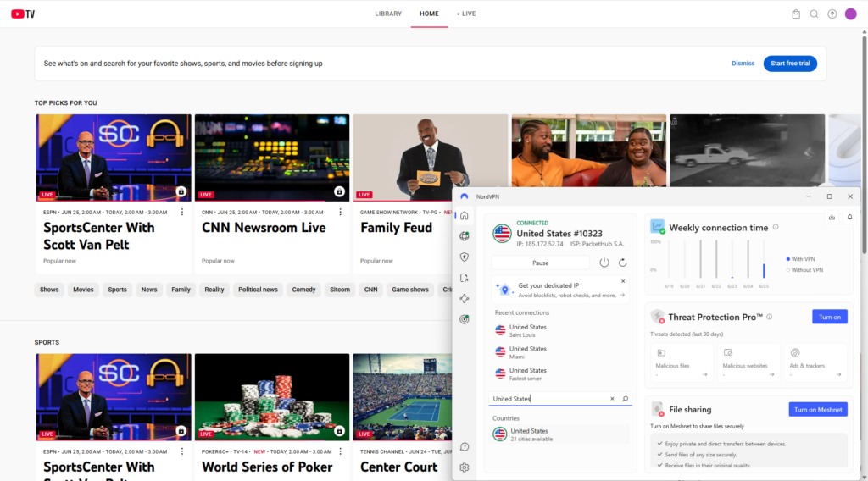This screenshot has width=868, height=481.
Task: Open NordVPN notifications bell icon
Action: click(849, 218)
